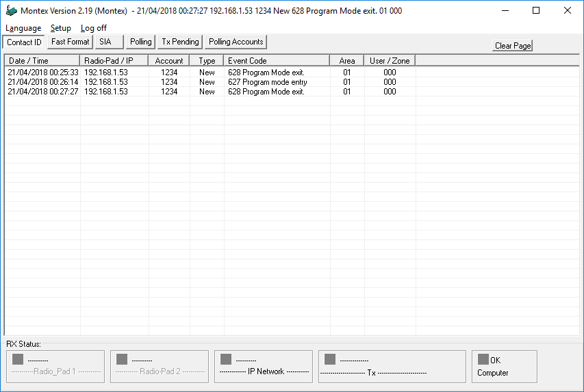Viewport: 584px width, 392px height.
Task: Show the Tx Pending tab
Action: click(x=180, y=42)
